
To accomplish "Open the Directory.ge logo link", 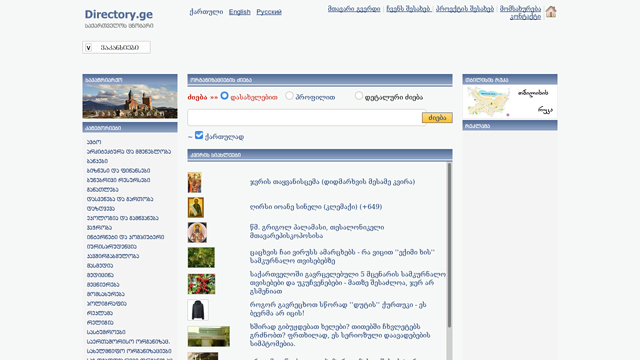I will point(119,14).
